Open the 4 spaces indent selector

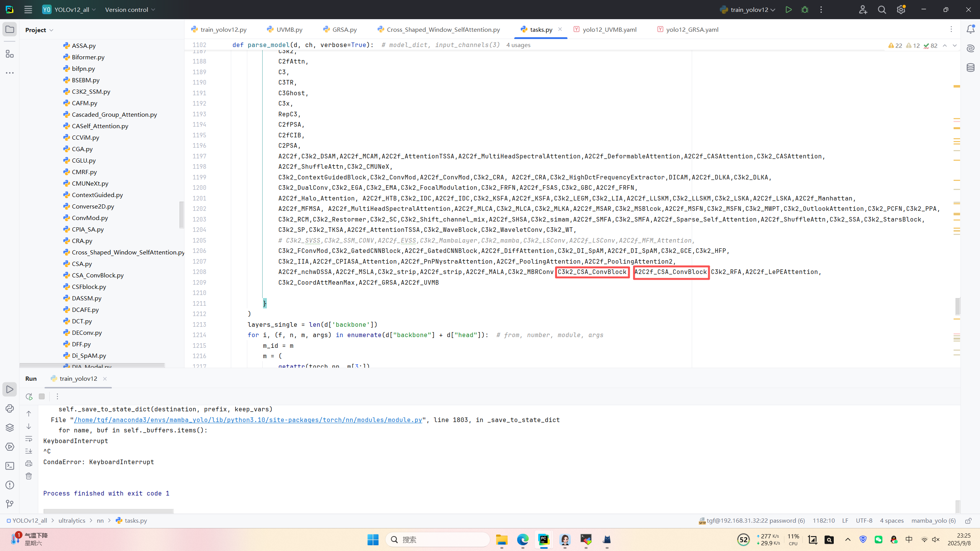point(892,521)
